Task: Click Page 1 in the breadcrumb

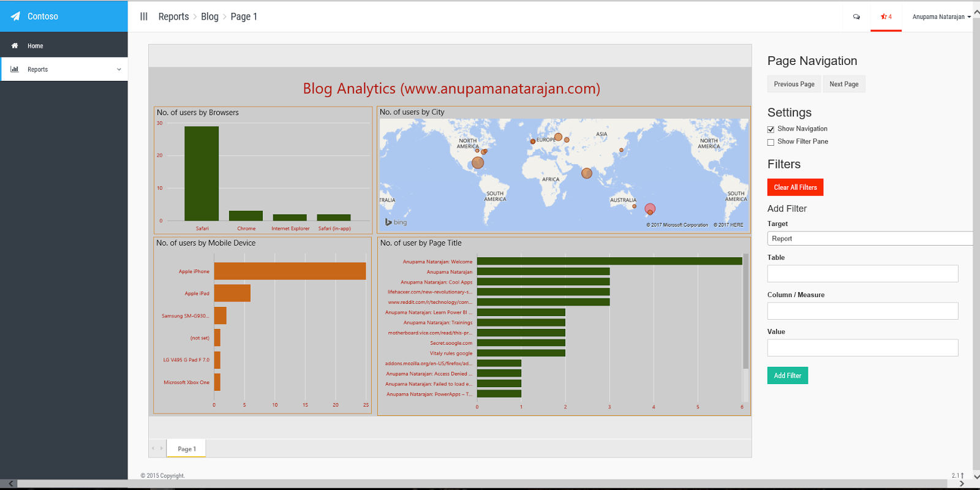Action: (244, 17)
